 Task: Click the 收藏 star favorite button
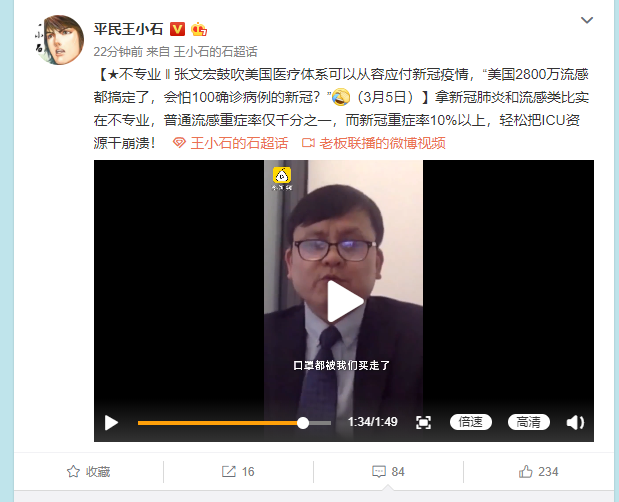pyautogui.click(x=88, y=472)
